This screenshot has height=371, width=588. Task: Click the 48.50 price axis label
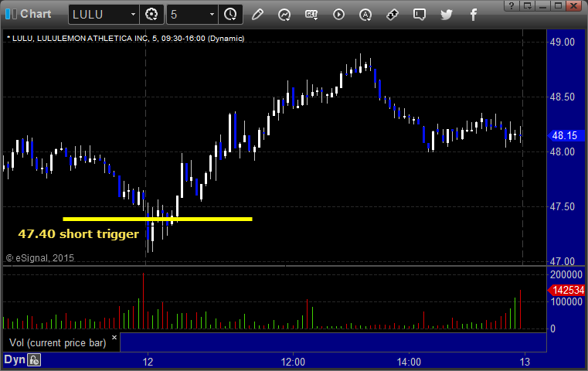[x=563, y=97]
